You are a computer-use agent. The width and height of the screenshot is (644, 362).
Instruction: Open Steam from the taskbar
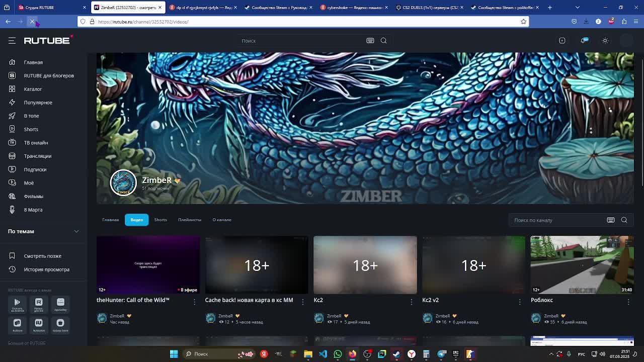[396, 354]
